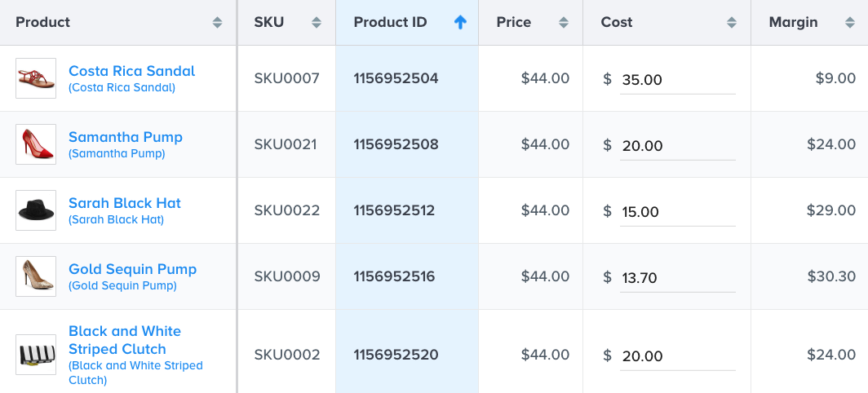
Task: Click the red sandal product thumbnail
Action: click(x=36, y=78)
